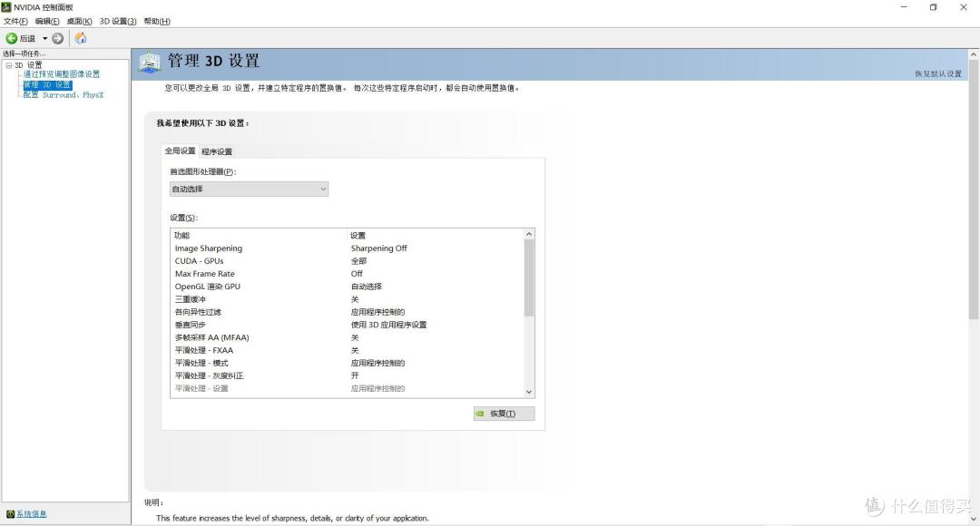Click the Off value for Max Frame Rate
This screenshot has height=526, width=980.
(357, 274)
